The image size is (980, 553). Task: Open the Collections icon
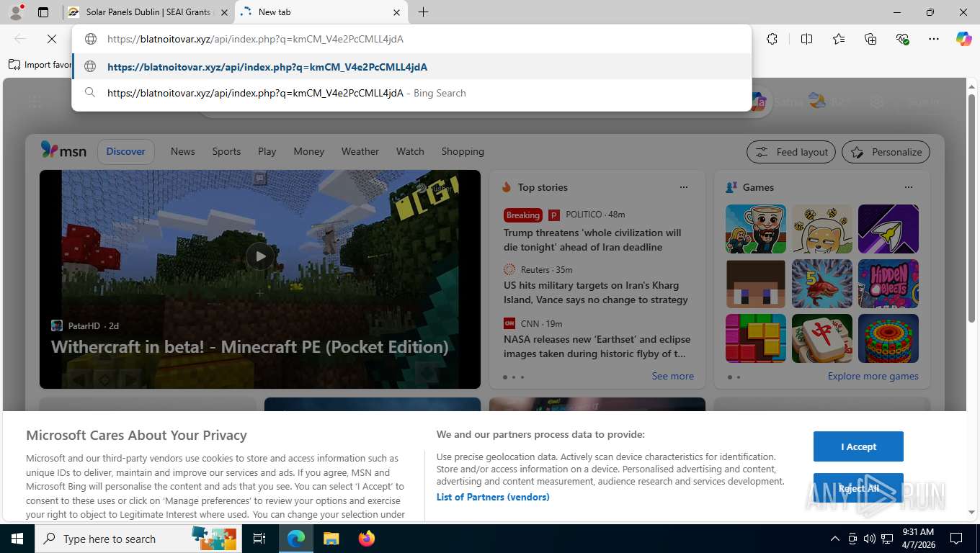click(870, 39)
